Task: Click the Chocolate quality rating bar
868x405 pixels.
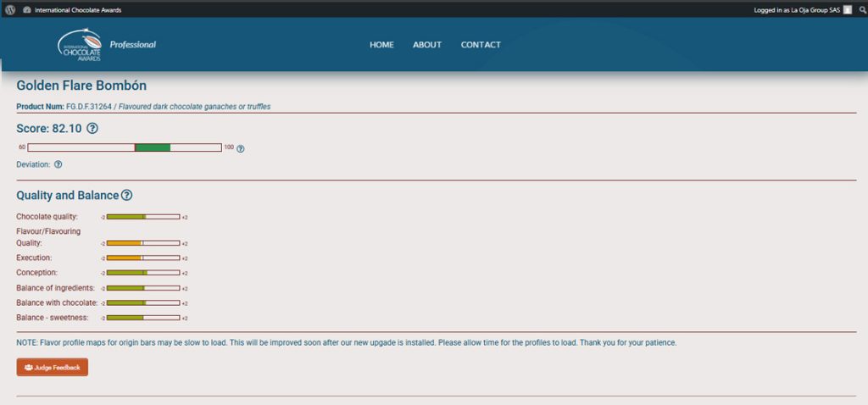Action: (x=142, y=217)
